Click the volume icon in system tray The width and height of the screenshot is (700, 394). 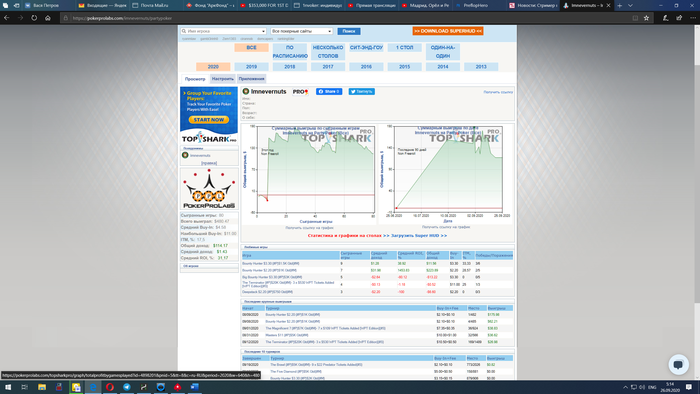[x=642, y=387]
